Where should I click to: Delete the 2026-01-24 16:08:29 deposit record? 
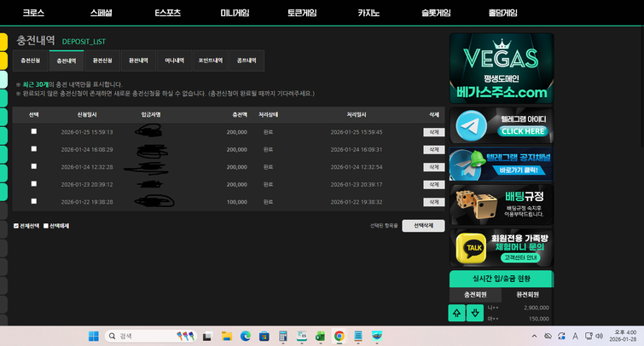[x=433, y=149]
